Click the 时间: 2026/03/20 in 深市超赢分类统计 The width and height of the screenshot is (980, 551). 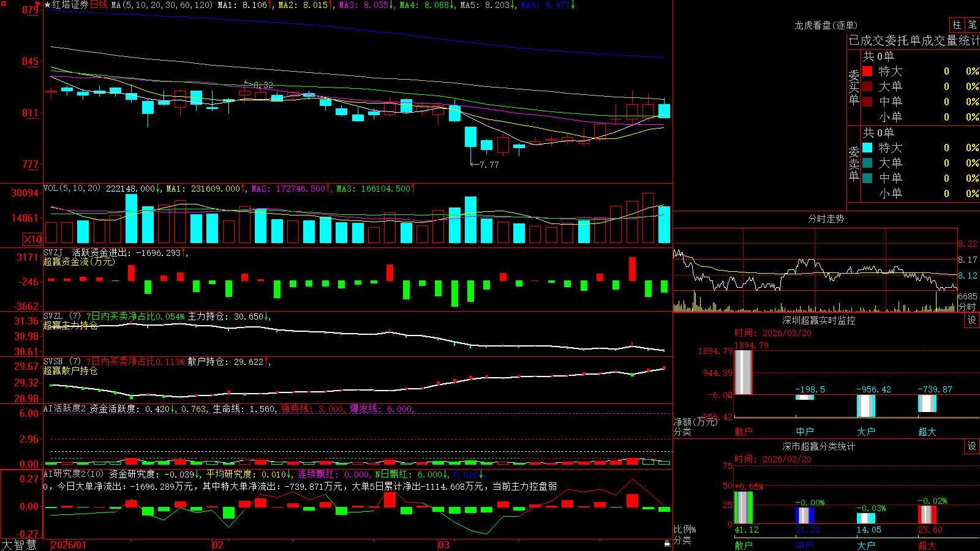[x=773, y=459]
